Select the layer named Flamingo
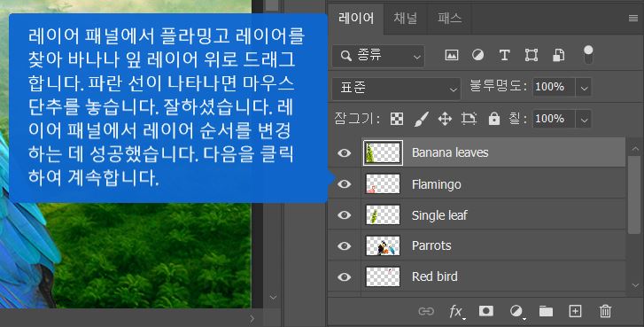644x327 pixels. click(436, 184)
